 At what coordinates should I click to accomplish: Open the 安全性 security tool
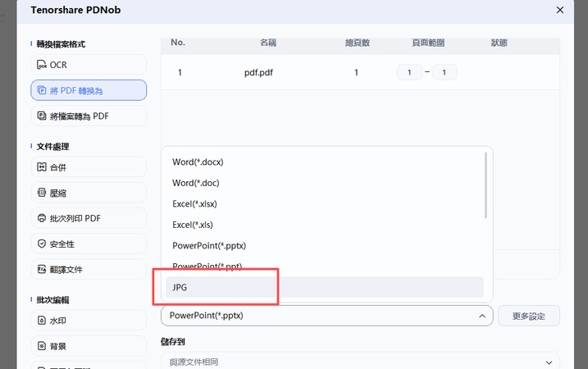(89, 244)
